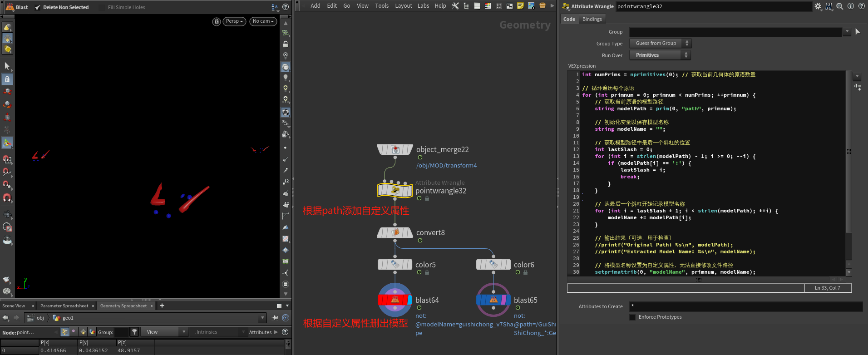Switch to the Bindings tab
The height and width of the screenshot is (355, 868).
pos(592,19)
